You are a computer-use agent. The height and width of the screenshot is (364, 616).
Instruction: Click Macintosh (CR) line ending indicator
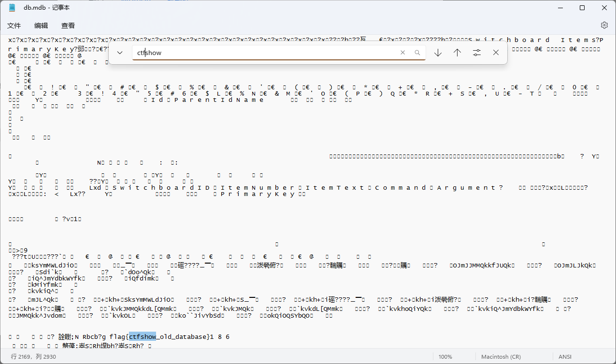501,357
